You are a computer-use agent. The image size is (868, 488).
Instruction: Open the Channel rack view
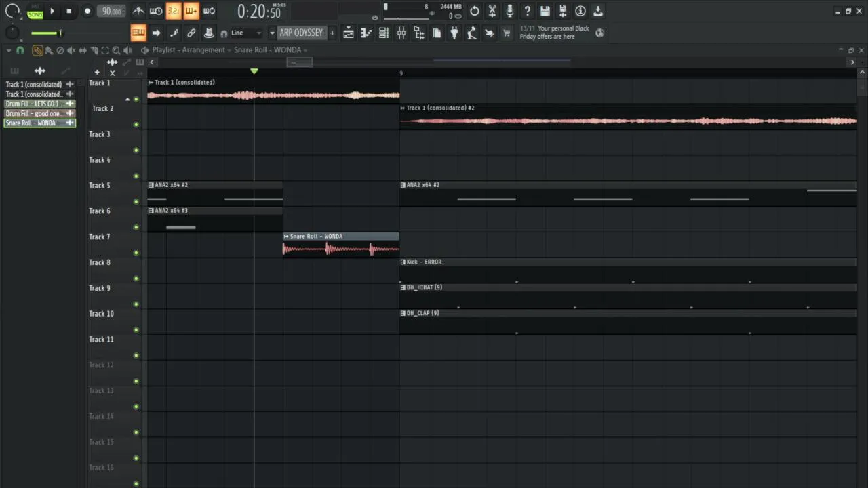[384, 33]
